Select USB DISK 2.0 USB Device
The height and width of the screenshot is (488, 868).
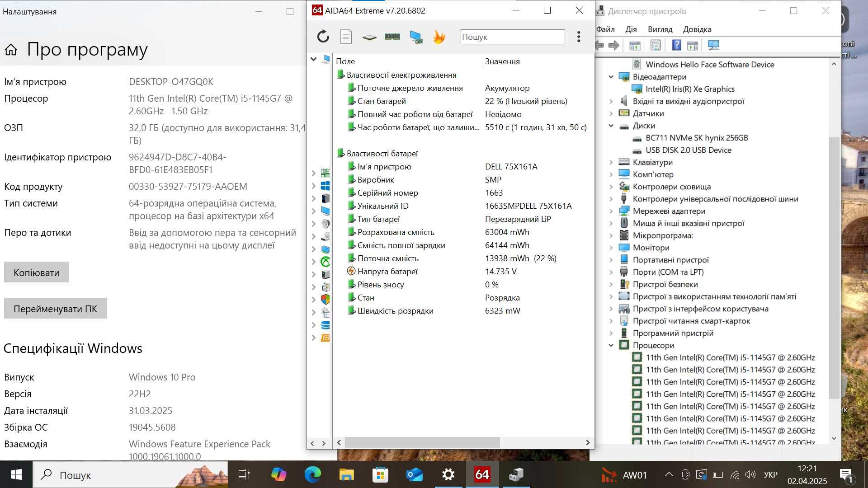pos(688,150)
